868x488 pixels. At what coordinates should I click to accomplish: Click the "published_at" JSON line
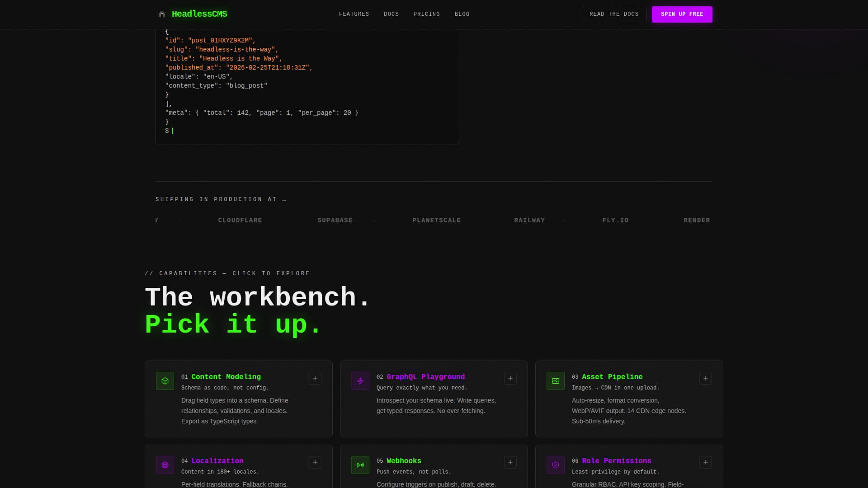(x=239, y=68)
